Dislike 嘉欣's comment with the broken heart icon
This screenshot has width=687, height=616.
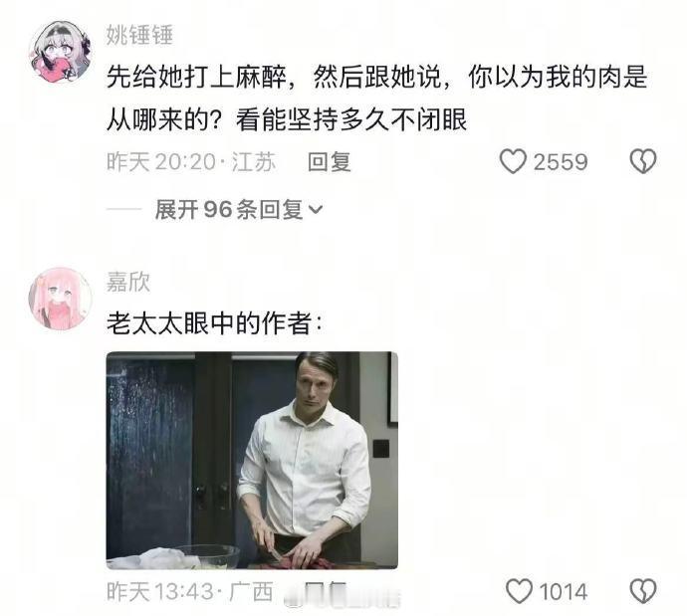(643, 591)
